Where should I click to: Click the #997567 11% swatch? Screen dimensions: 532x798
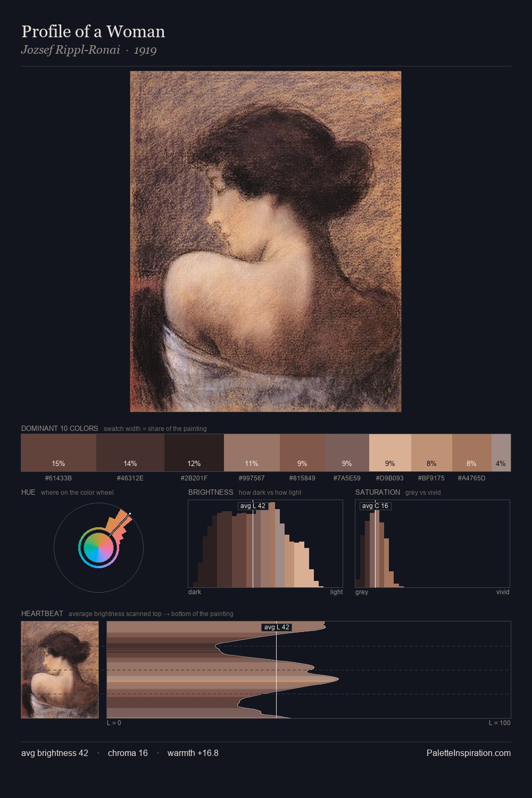[252, 453]
